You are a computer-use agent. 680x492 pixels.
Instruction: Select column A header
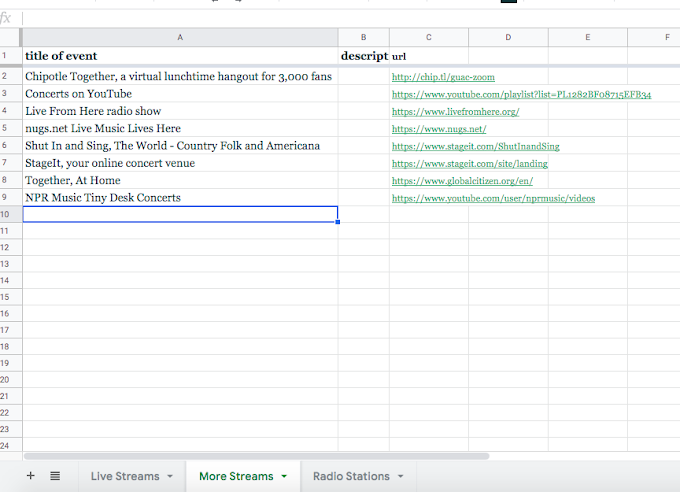(x=180, y=37)
